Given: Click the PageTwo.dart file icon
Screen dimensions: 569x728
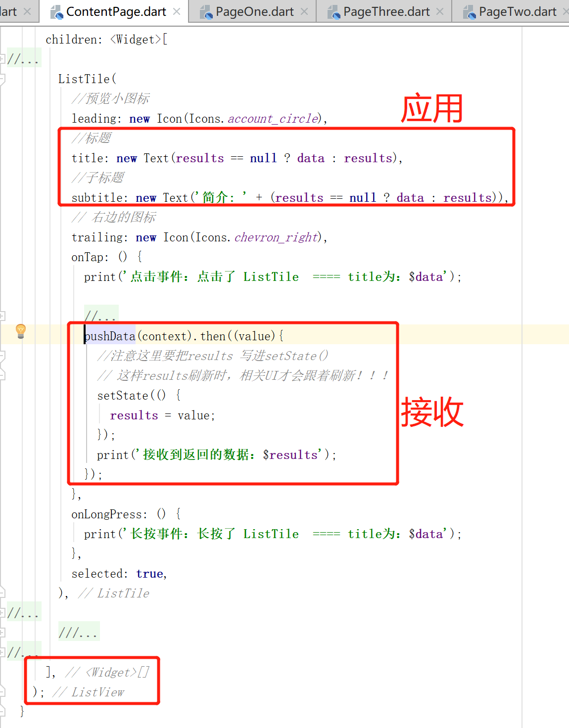Looking at the screenshot, I should [470, 12].
